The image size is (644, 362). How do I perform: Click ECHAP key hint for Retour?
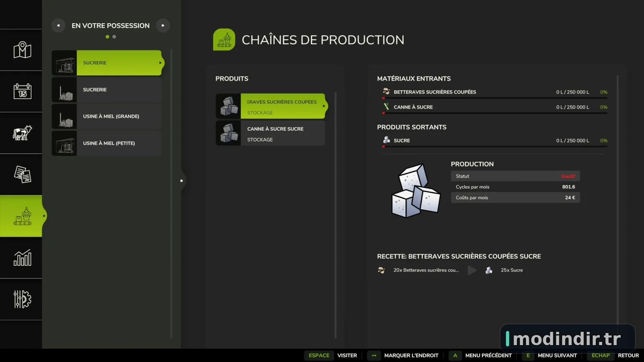point(601,356)
